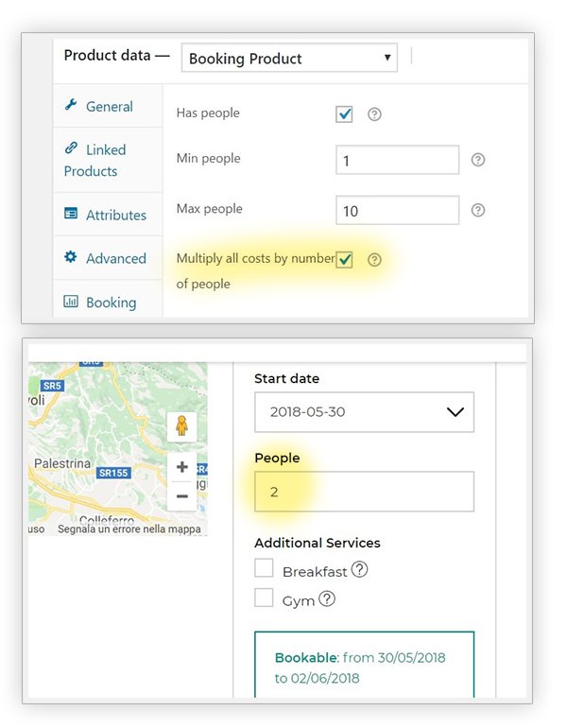Click the People quantity input field
This screenshot has height=728, width=567.
coord(364,492)
